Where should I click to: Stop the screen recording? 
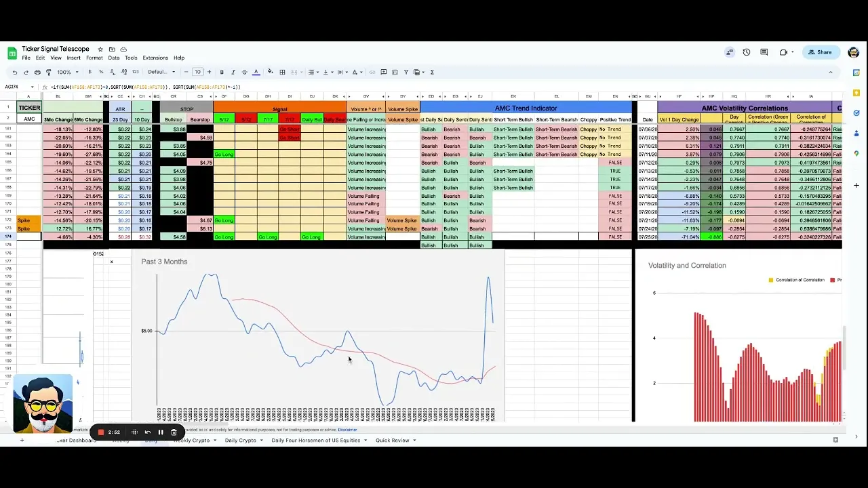101,432
